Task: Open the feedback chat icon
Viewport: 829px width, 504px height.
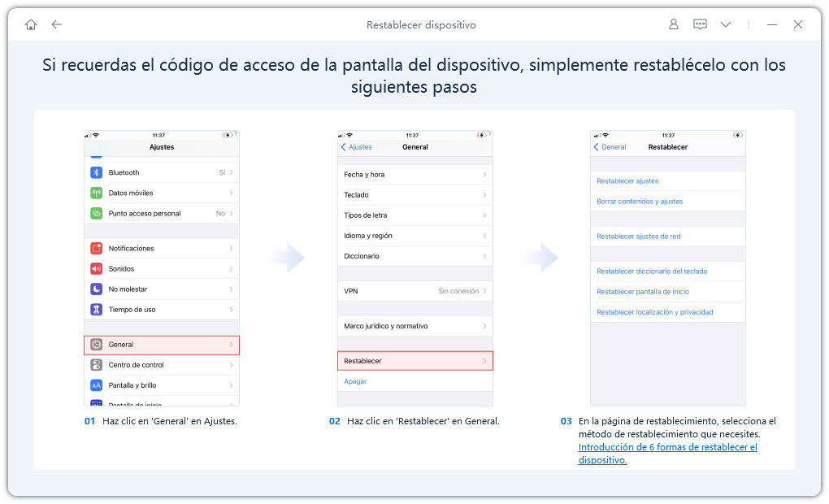Action: [x=700, y=24]
